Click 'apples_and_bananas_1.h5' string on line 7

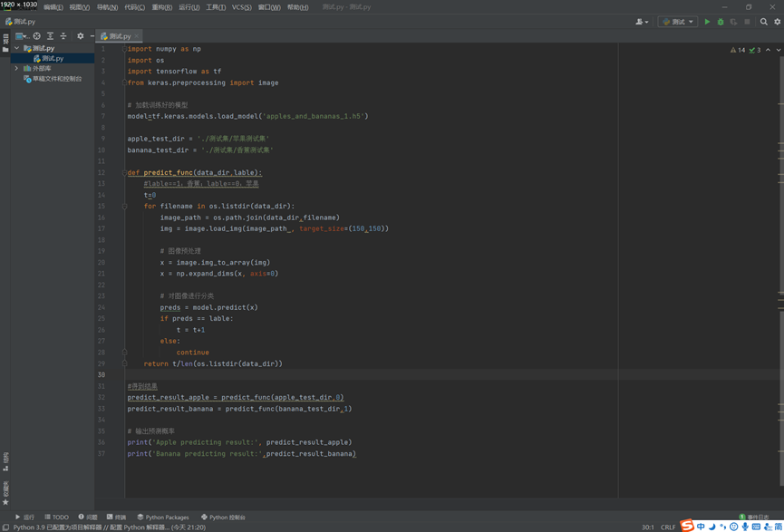pyautogui.click(x=314, y=116)
